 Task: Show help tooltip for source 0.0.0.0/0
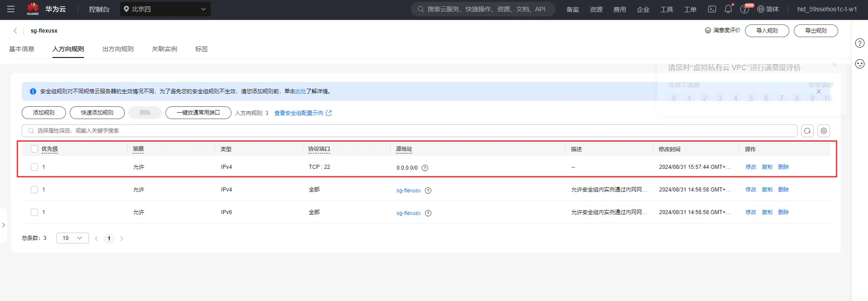[425, 168]
